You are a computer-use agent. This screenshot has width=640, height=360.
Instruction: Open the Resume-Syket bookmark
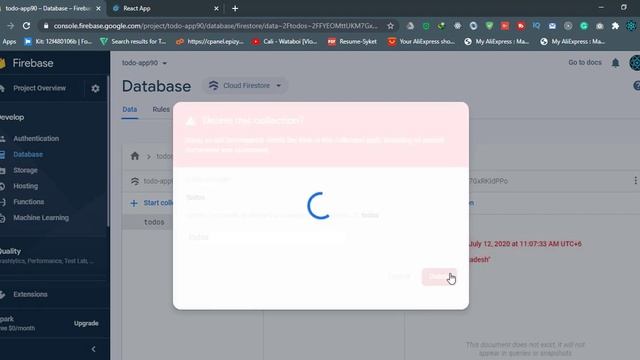352,42
